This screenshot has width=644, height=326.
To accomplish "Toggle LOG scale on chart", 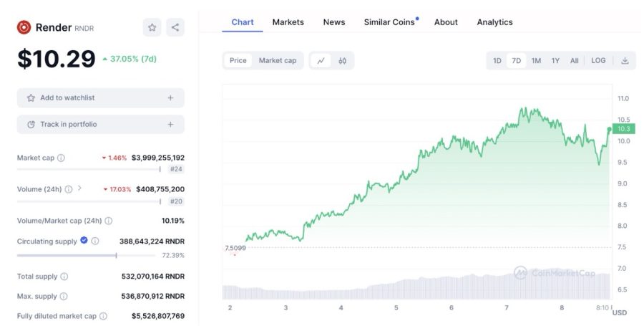I will 598,60.
